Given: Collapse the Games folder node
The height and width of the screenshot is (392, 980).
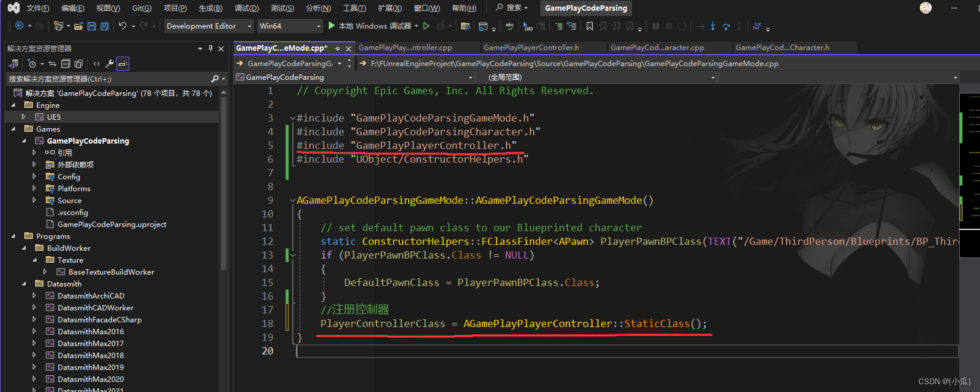Looking at the screenshot, I should click(x=13, y=129).
